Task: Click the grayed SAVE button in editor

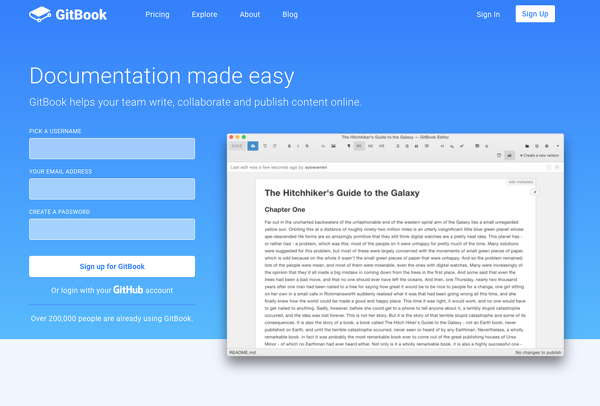Action: pyautogui.click(x=237, y=146)
